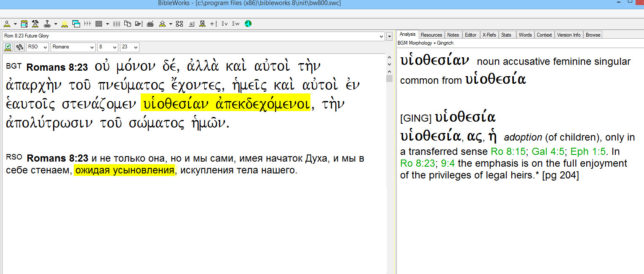Click the [pg 204] page reference

(x=560, y=176)
